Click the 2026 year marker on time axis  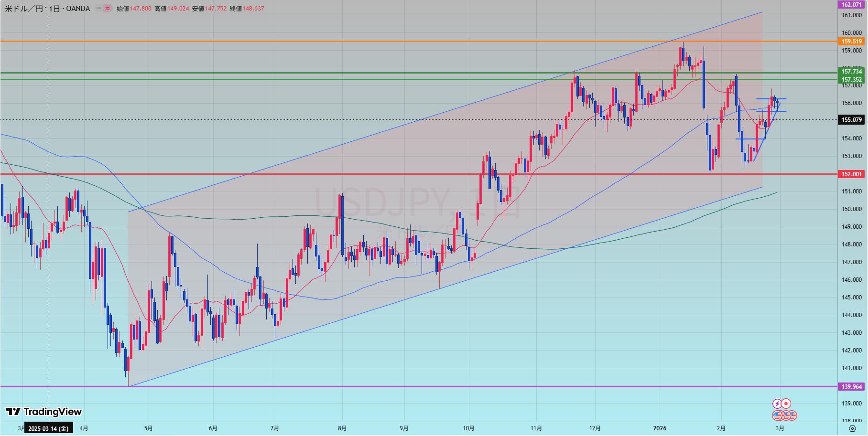click(660, 428)
